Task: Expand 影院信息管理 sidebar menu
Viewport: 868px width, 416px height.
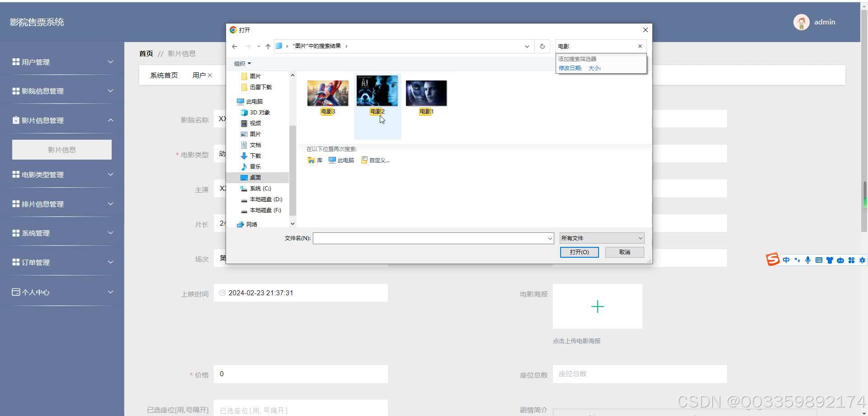Action: coord(62,91)
